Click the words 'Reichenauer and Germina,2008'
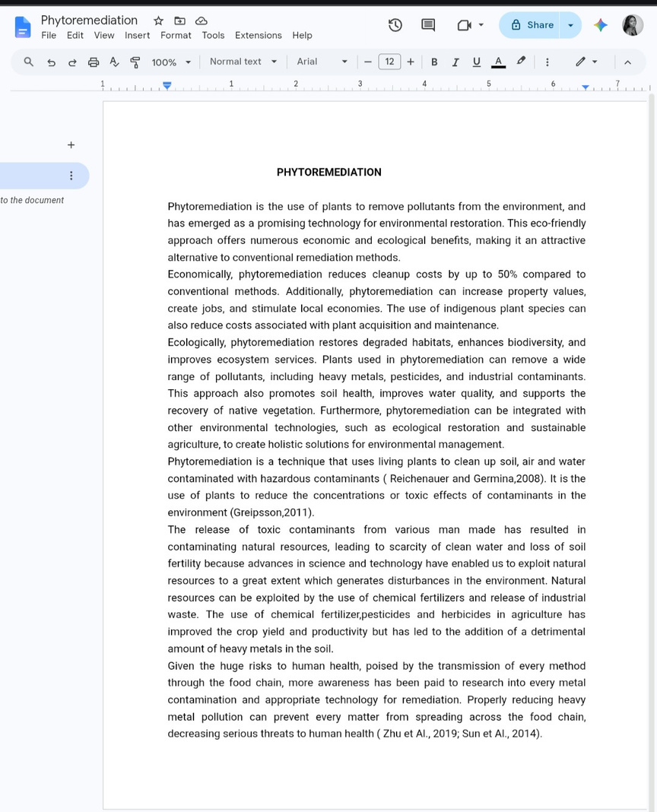This screenshot has height=812, width=657. point(466,478)
